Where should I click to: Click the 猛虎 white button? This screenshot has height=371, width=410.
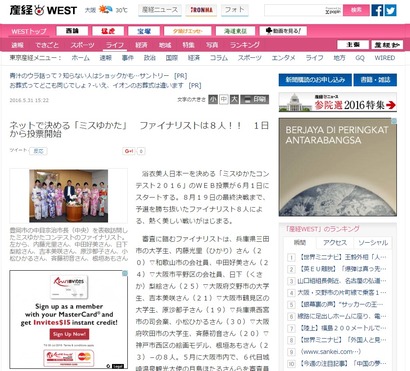[108, 31]
